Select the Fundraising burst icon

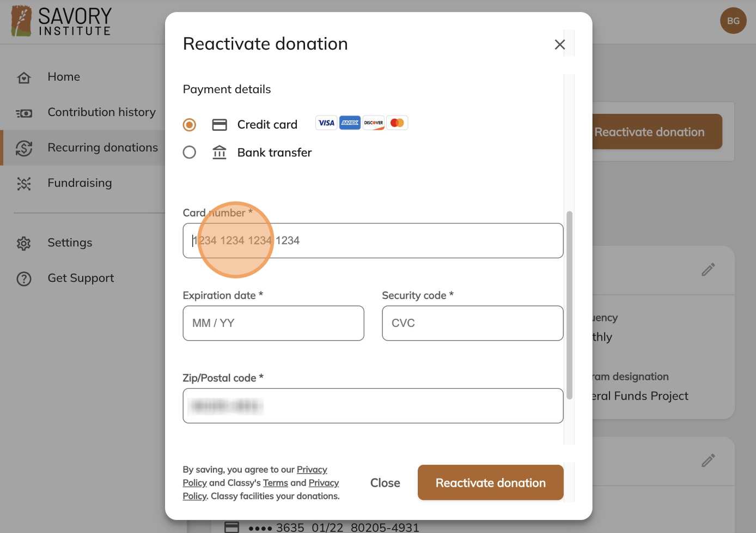[24, 184]
